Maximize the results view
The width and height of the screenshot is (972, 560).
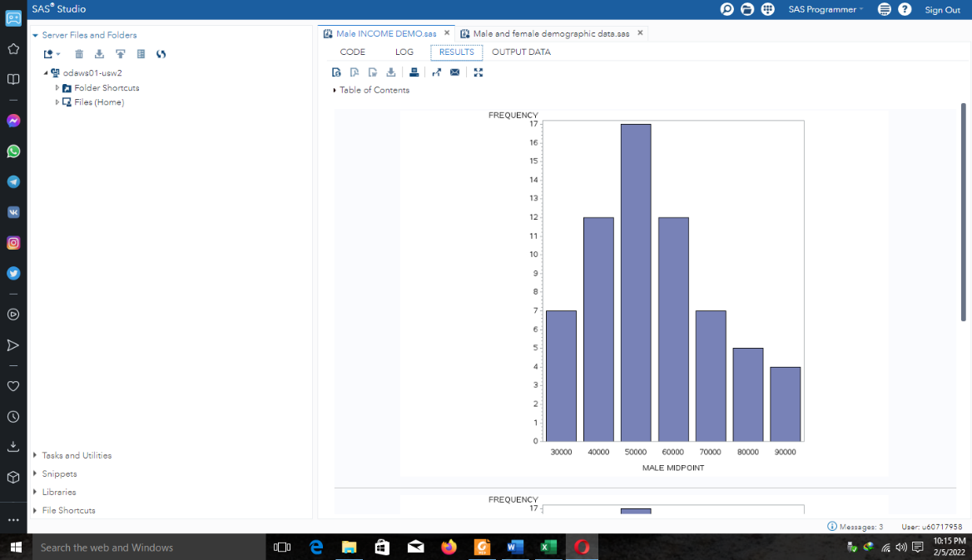click(478, 72)
